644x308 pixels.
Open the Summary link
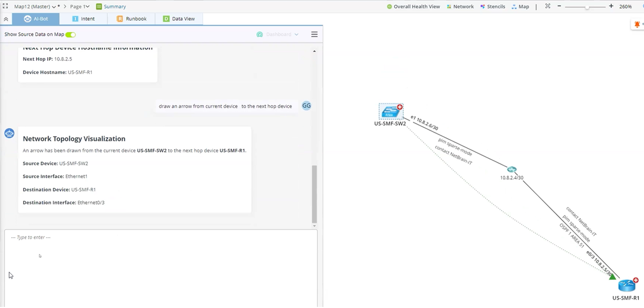tap(111, 6)
